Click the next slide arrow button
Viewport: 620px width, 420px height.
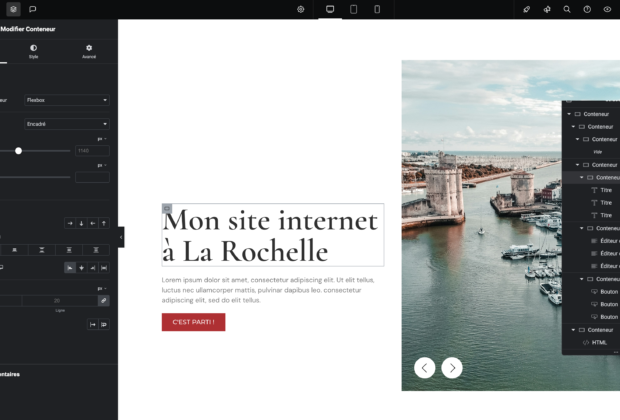click(x=452, y=368)
